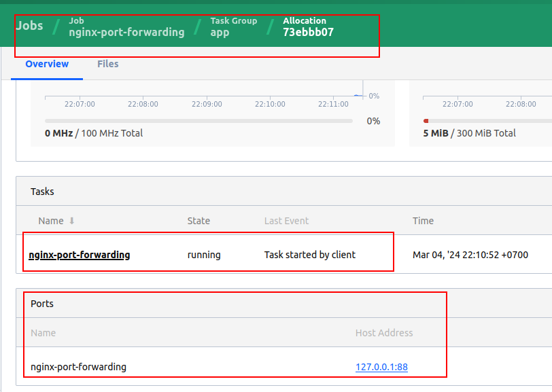Open the nginx-port-forwarding task details
552x392 pixels.
click(79, 254)
